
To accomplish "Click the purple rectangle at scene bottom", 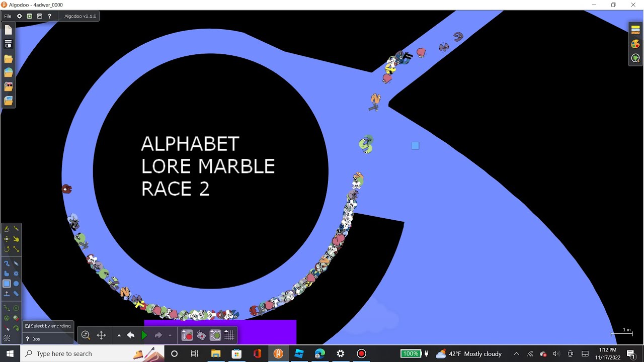I will tap(220, 332).
